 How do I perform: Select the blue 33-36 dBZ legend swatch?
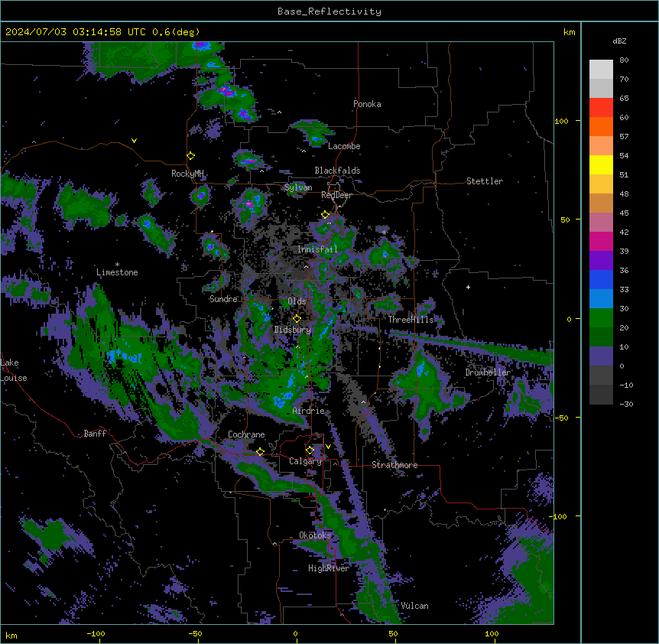pos(601,279)
